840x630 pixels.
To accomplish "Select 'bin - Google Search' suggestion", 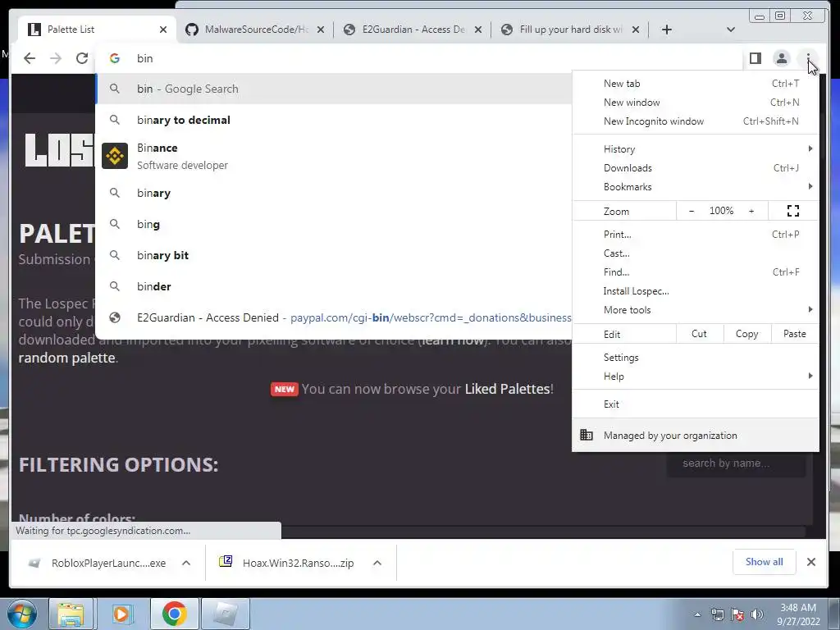I will [334, 89].
